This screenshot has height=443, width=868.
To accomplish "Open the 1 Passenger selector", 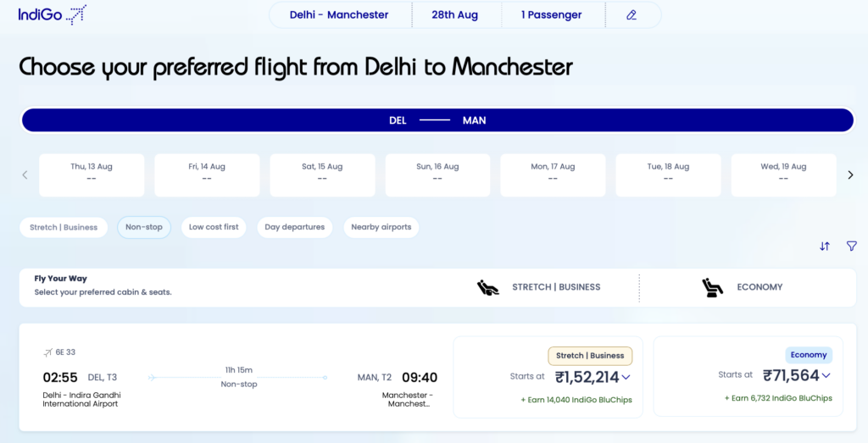I will 551,15.
